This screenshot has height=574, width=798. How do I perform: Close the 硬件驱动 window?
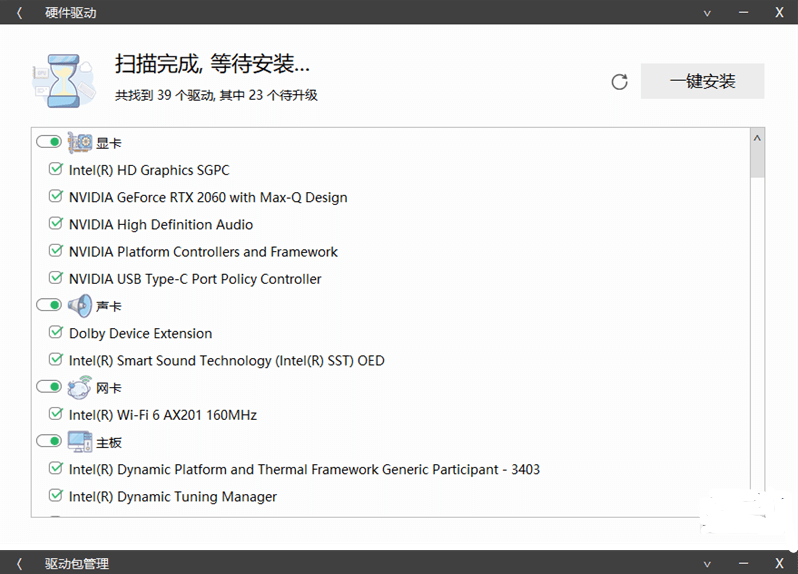(779, 12)
